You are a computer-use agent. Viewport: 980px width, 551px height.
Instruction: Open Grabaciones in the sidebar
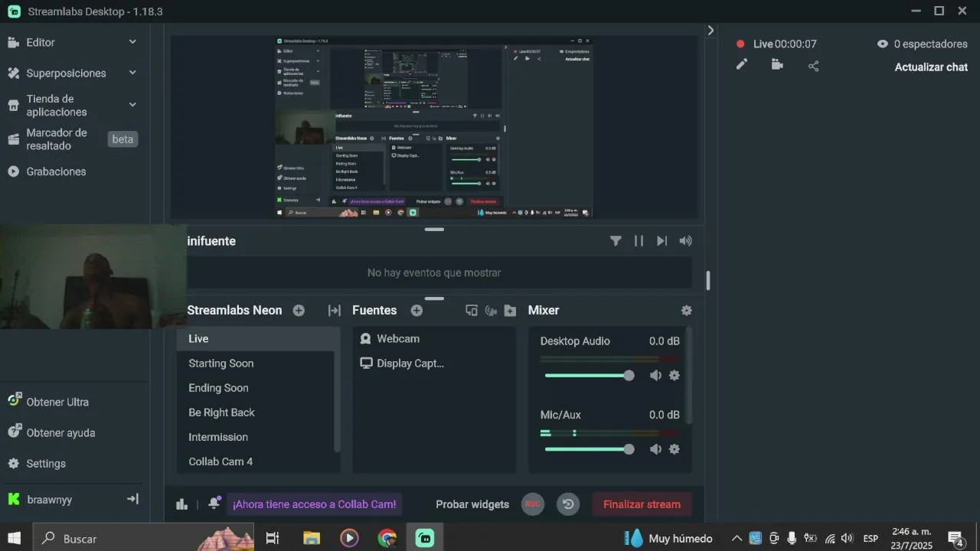[x=56, y=171]
